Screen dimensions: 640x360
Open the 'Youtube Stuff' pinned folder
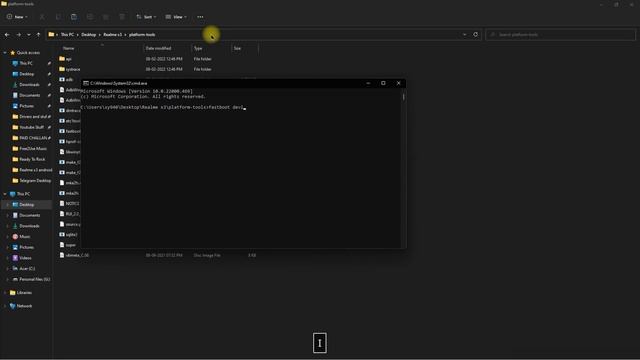point(31,127)
